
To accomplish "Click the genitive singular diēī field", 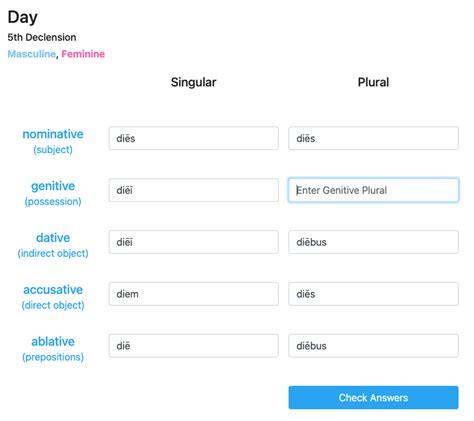I will click(193, 190).
